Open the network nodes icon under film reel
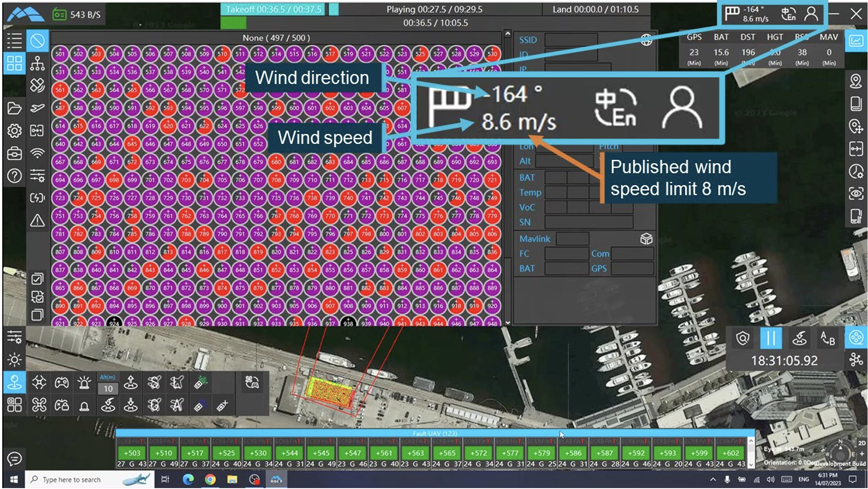Viewport: 868px width, 489px height. coord(856,360)
